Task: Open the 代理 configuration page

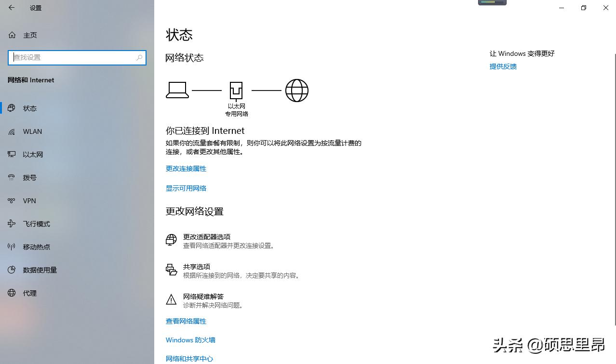Action: pyautogui.click(x=29, y=293)
